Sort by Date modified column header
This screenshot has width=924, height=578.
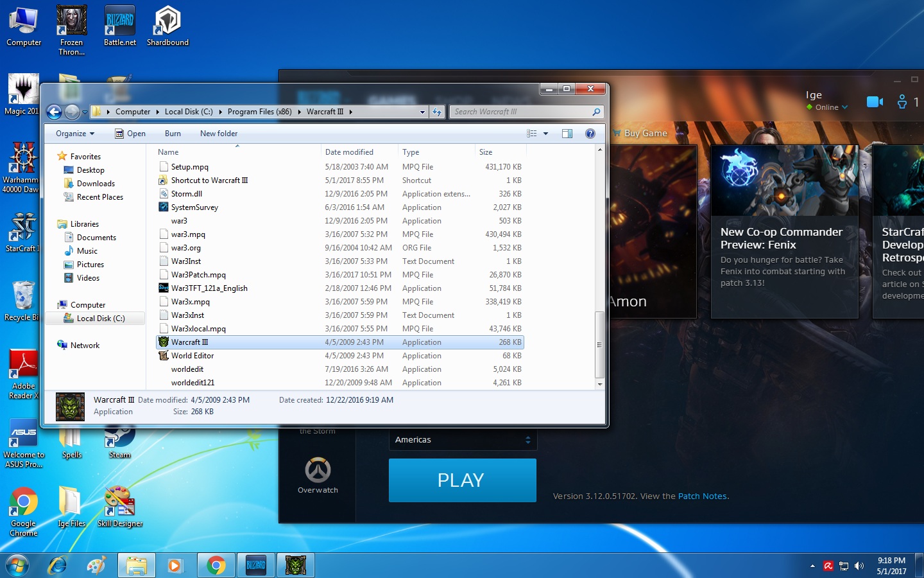coord(359,152)
